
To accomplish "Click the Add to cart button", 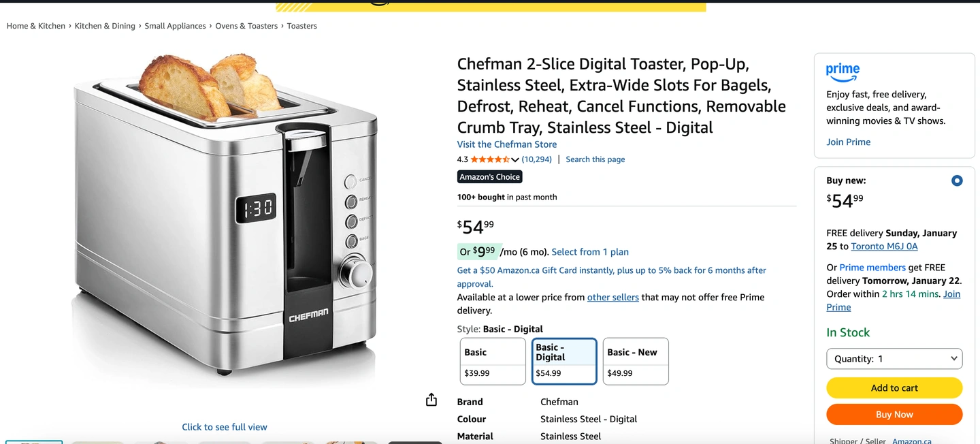I will click(894, 388).
